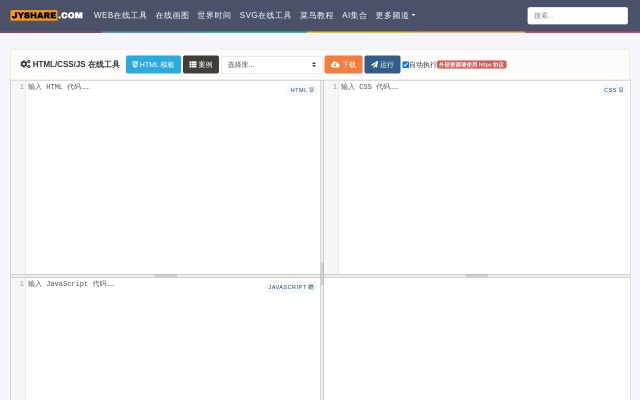Click the gears icon beside HTML/CSS/JS title
The width and height of the screenshot is (640, 400).
point(25,64)
